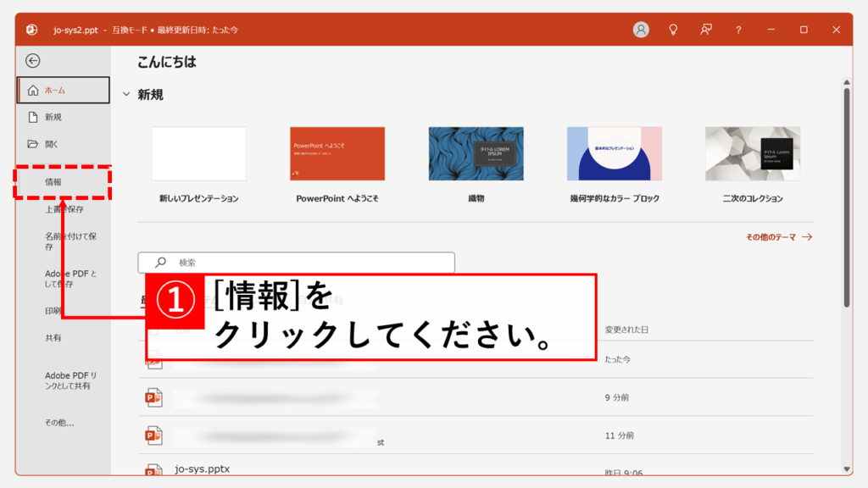Click the vertical scrollbar thumb
The width and height of the screenshot is (868, 488).
(x=847, y=197)
